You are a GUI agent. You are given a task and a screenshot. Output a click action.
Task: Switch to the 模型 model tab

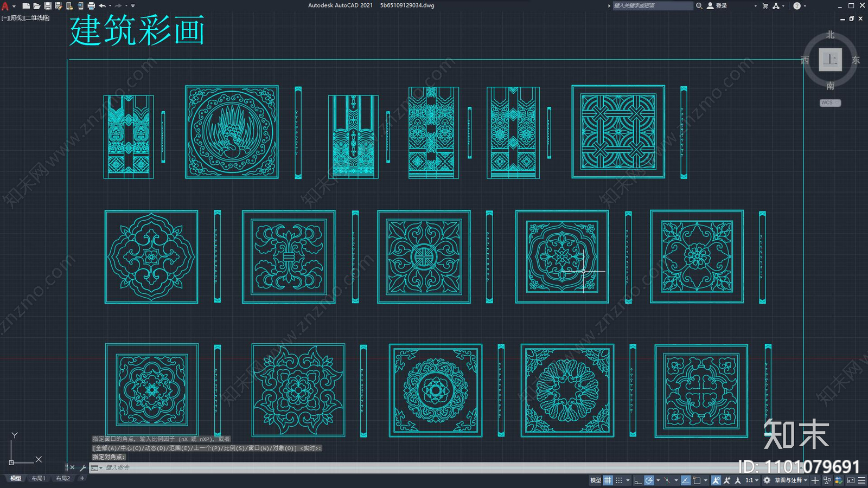[16, 478]
